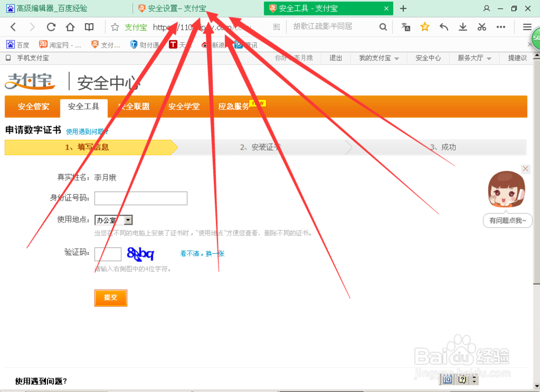Open the browser hamburger main menu

tap(527, 27)
